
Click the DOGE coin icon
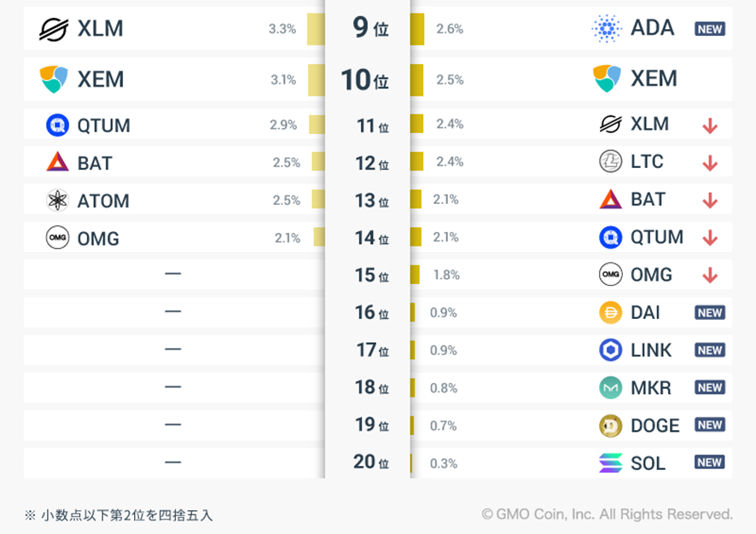point(610,425)
